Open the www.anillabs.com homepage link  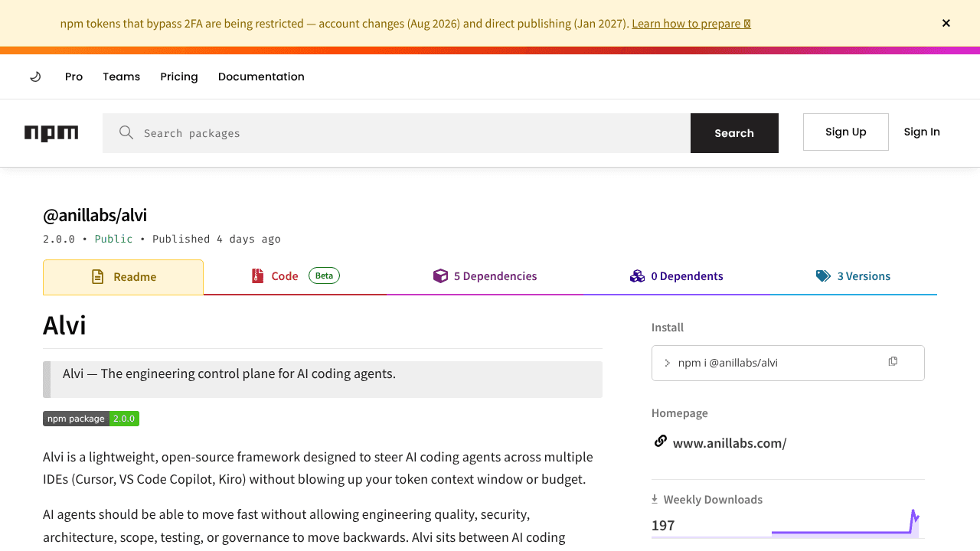click(730, 443)
